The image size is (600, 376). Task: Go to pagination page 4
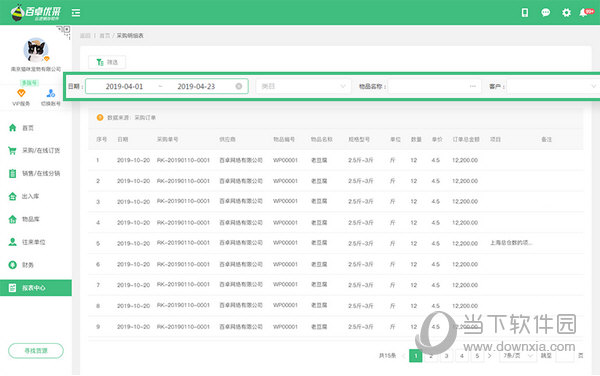[461, 356]
